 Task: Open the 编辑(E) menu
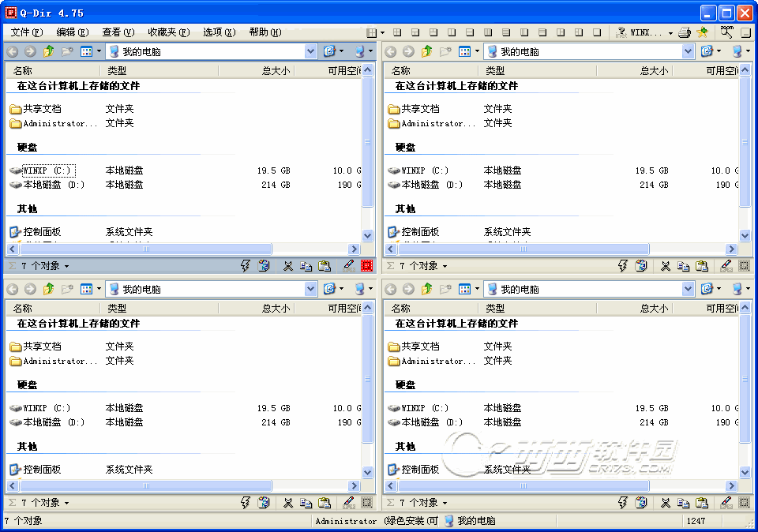(72, 32)
